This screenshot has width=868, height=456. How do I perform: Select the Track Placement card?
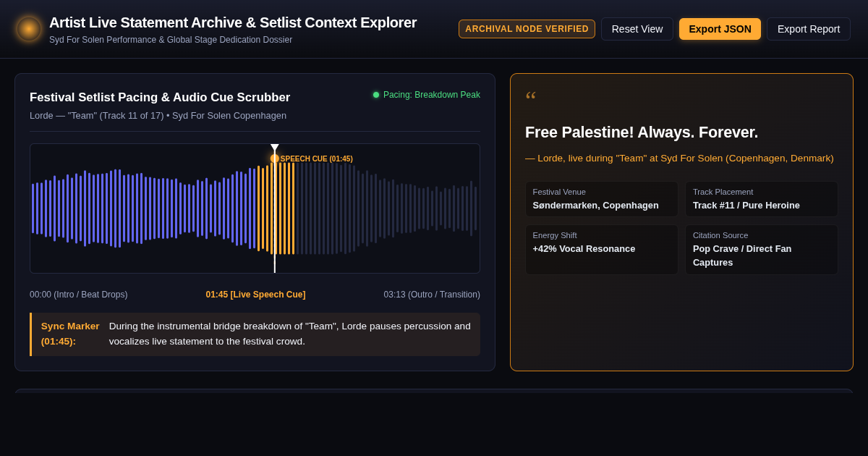(x=762, y=199)
